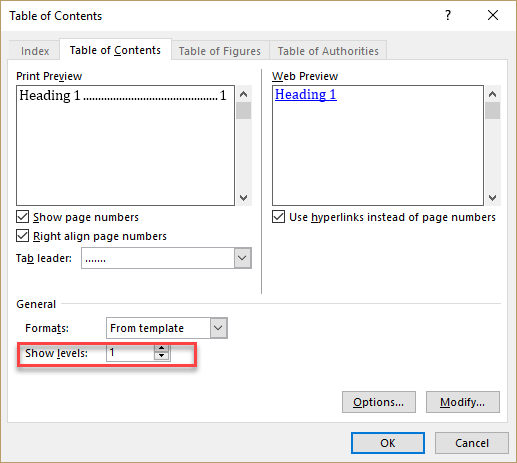Click Heading 1 entry in Print Preview

[123, 95]
